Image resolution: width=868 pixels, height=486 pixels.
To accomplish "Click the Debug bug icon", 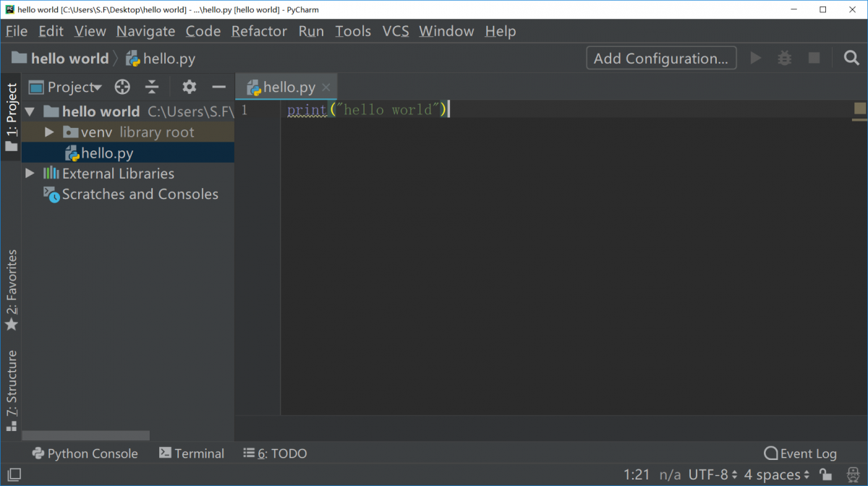I will tap(785, 58).
